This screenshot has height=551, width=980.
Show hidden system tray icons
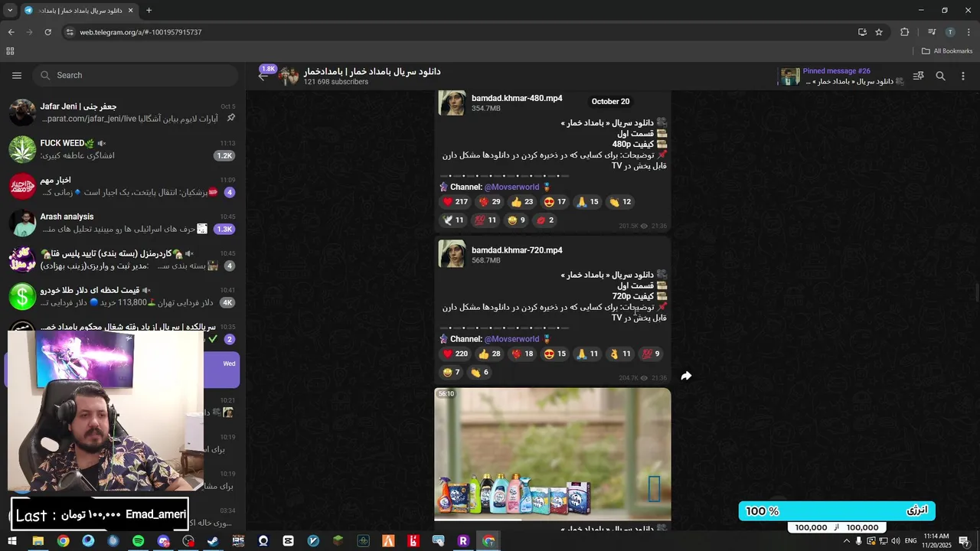pos(847,541)
